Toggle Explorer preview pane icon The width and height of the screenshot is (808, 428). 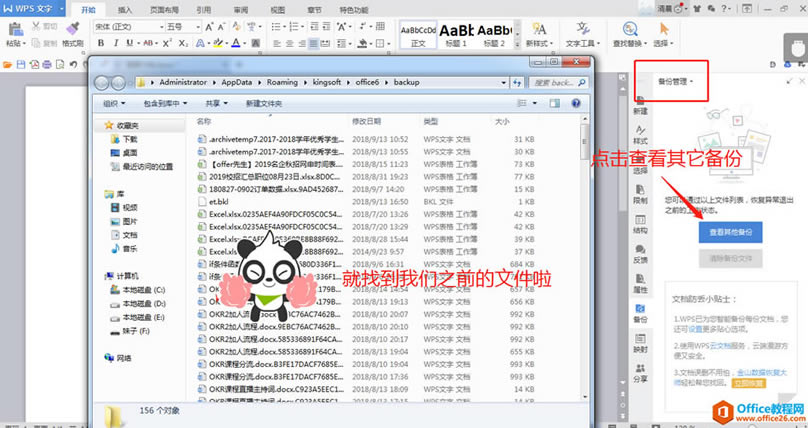click(x=554, y=104)
